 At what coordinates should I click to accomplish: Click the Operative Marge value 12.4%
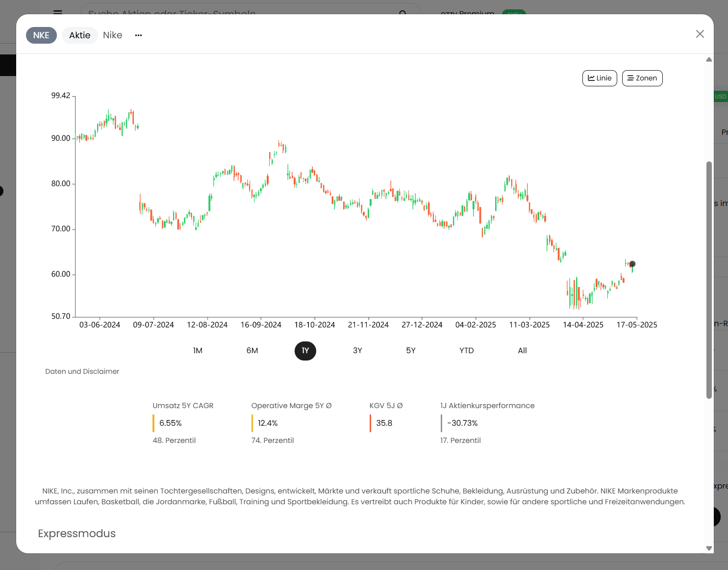click(268, 423)
